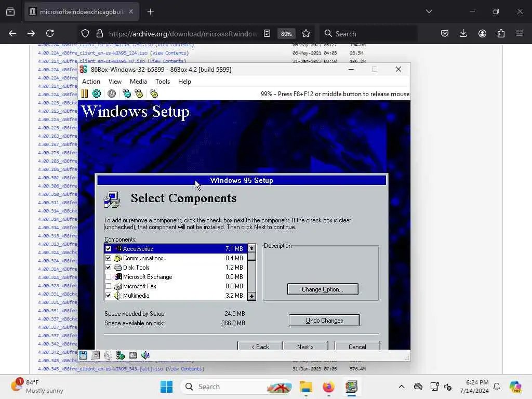Uncheck the Disk Tools checkbox
This screenshot has width=532, height=399.
108,268
